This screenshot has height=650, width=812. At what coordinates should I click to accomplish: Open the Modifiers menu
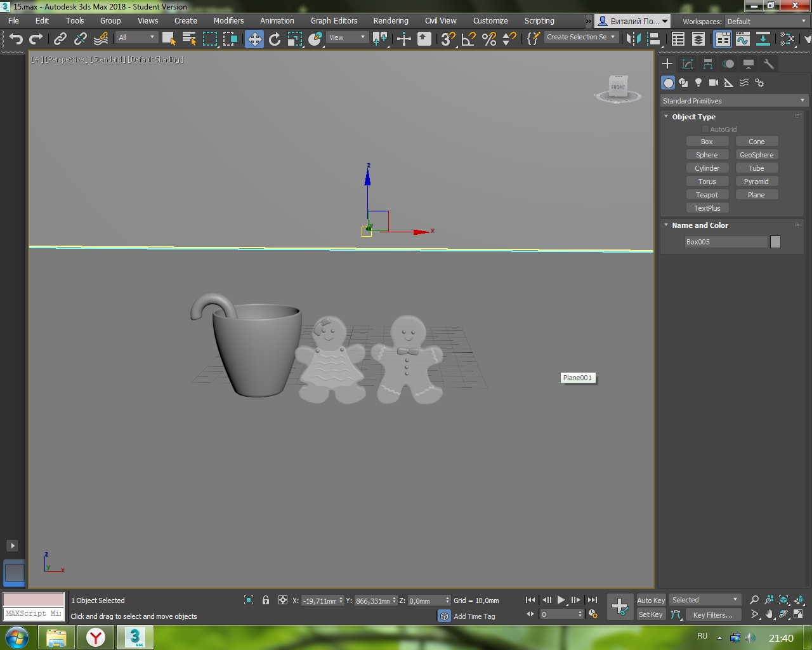[x=228, y=21]
